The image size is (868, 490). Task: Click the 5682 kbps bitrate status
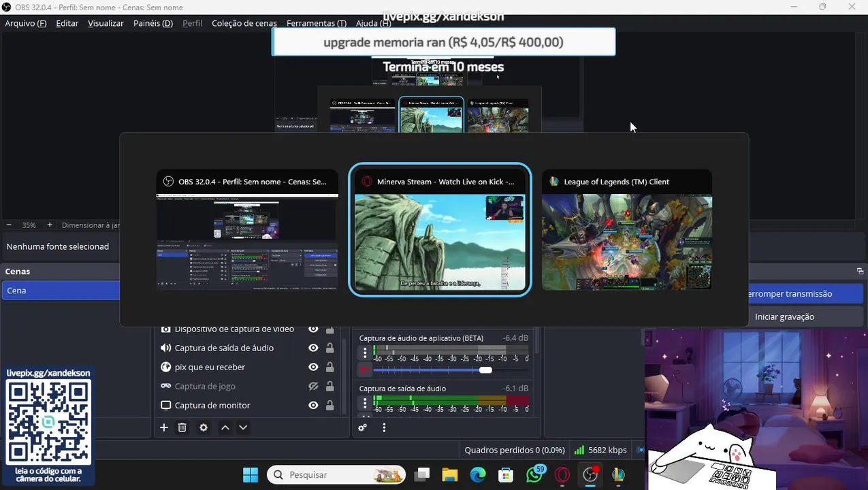[x=607, y=450]
